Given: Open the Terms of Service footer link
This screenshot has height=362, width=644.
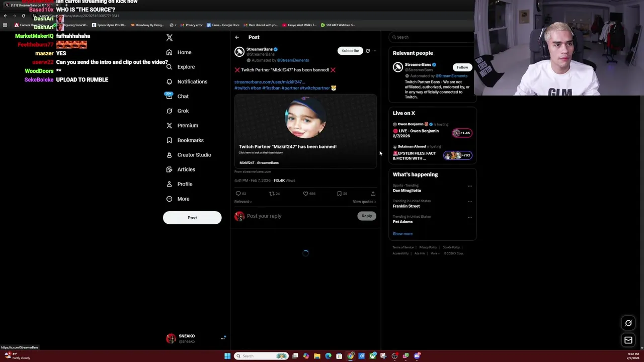Looking at the screenshot, I should point(403,247).
